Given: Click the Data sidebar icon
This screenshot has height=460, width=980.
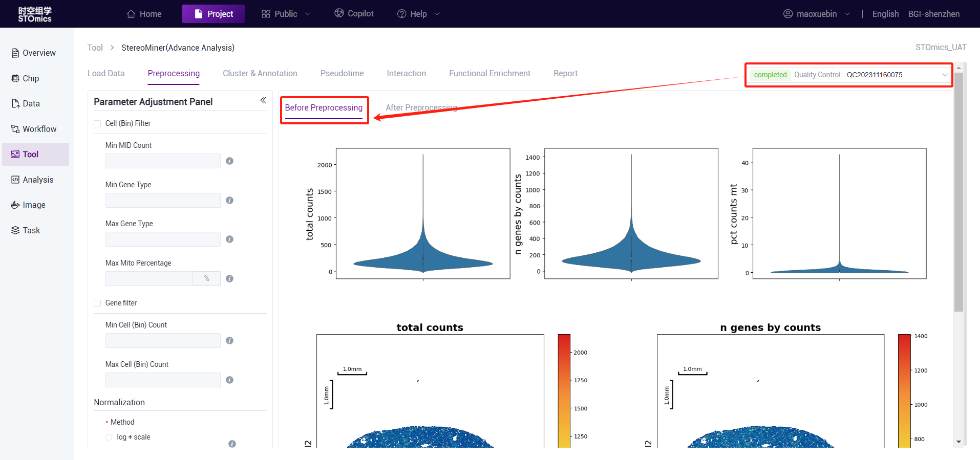Looking at the screenshot, I should (x=15, y=103).
